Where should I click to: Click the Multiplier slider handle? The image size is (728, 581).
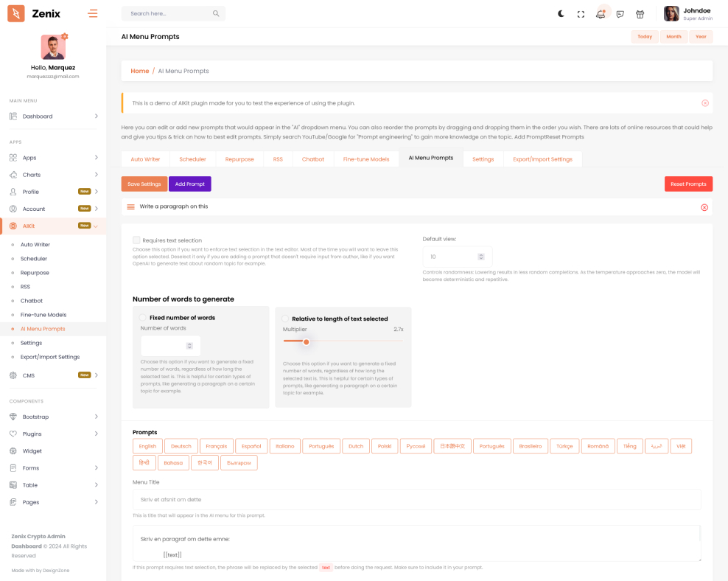tap(306, 341)
